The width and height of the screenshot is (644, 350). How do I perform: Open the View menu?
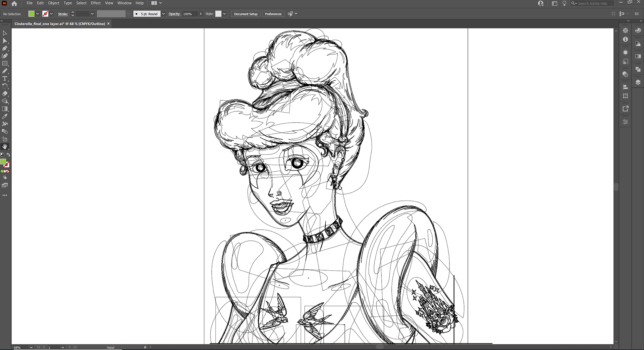pyautogui.click(x=109, y=3)
